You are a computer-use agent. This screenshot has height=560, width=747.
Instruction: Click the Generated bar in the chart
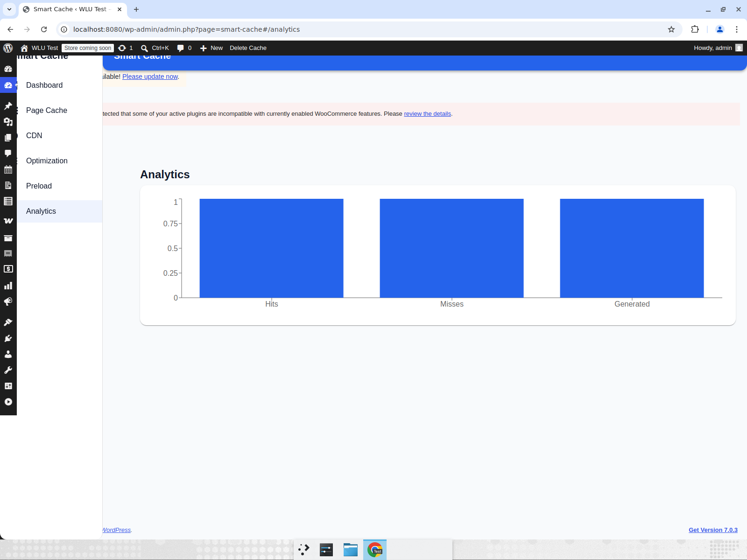pyautogui.click(x=632, y=248)
